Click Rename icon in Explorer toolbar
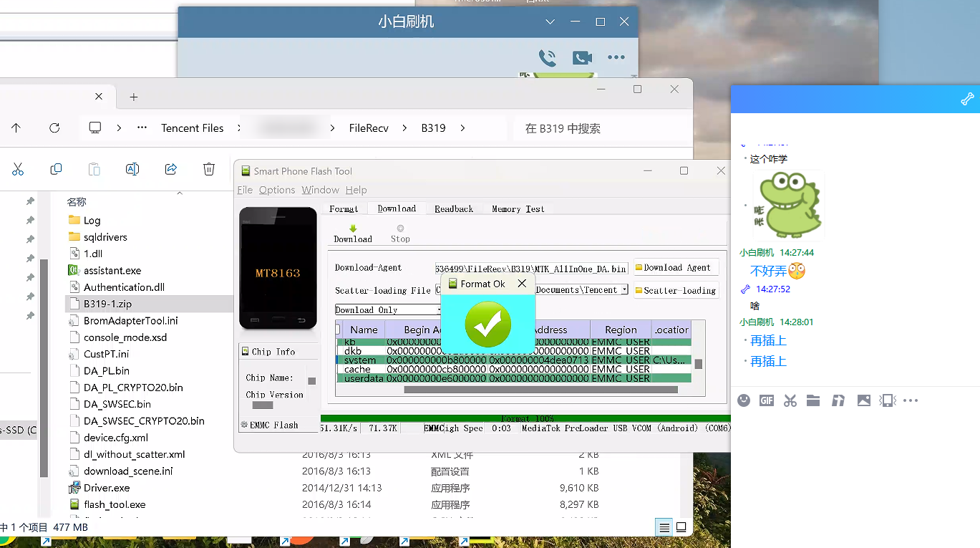This screenshot has width=980, height=548. click(x=132, y=169)
